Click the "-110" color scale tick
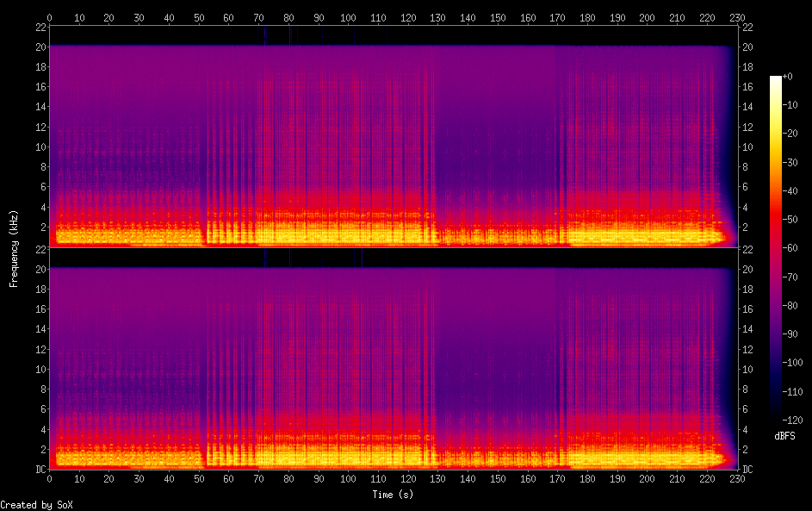The height and width of the screenshot is (511, 812). (x=792, y=391)
